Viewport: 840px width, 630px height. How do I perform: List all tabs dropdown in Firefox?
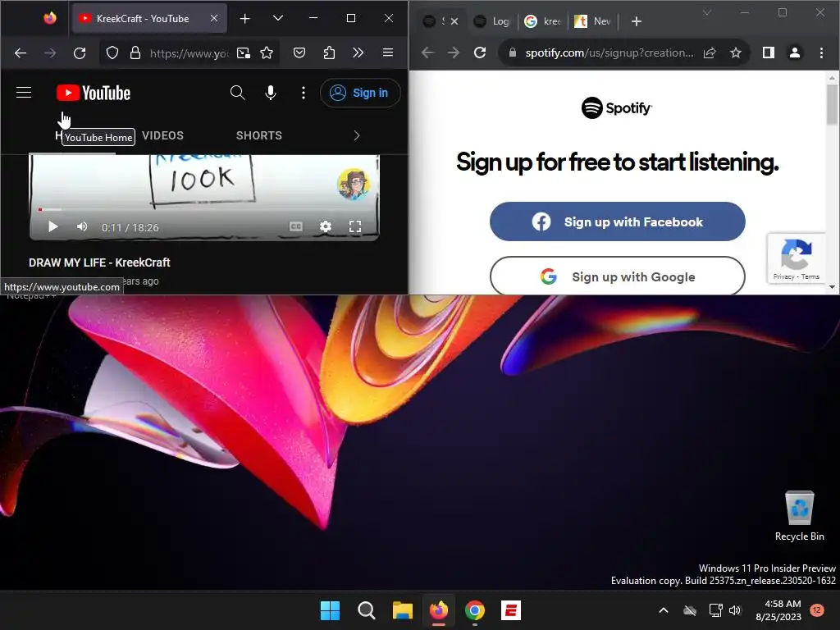(x=277, y=18)
